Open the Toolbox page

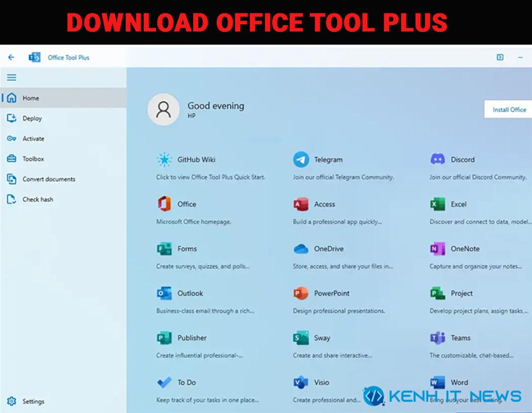click(64, 158)
